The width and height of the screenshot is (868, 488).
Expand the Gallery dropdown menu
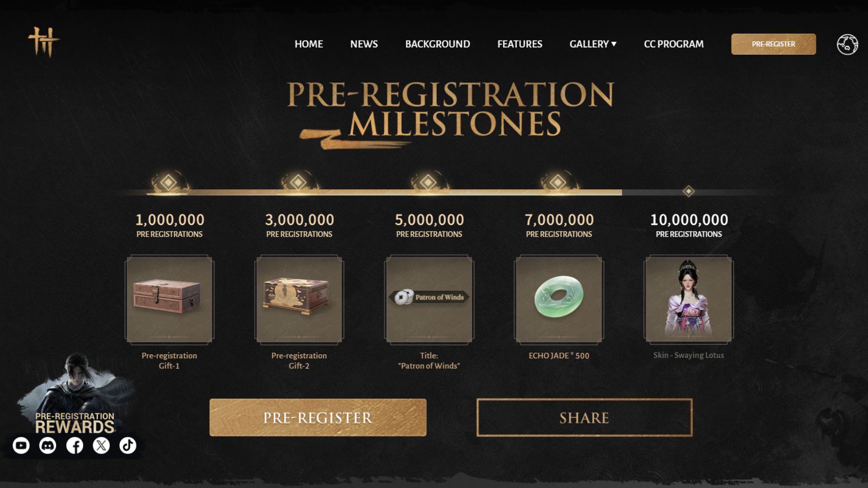pyautogui.click(x=592, y=44)
